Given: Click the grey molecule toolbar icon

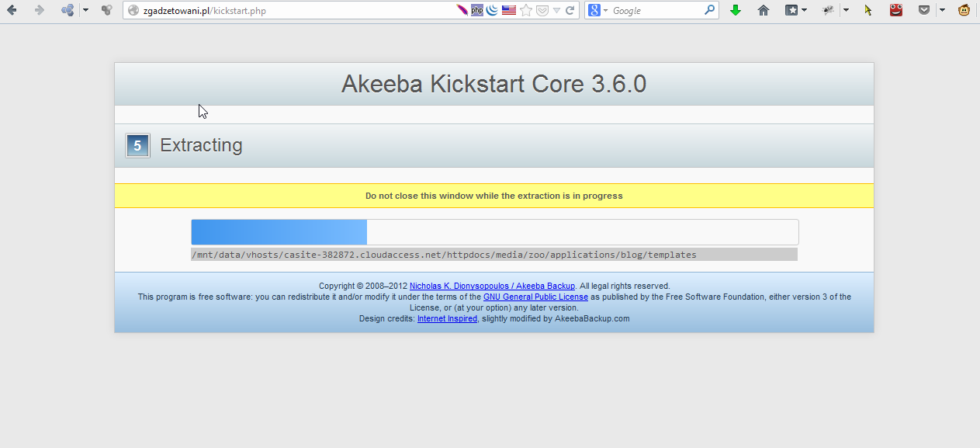Looking at the screenshot, I should click(x=107, y=10).
